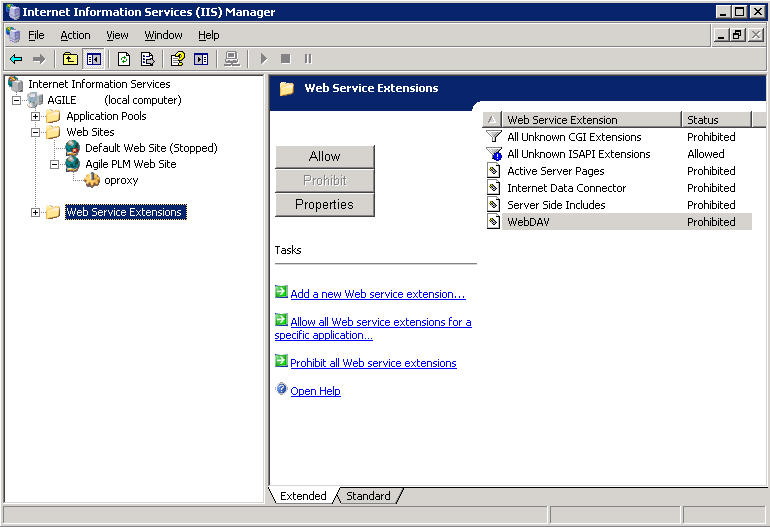
Task: Click the Allow button
Action: point(325,156)
